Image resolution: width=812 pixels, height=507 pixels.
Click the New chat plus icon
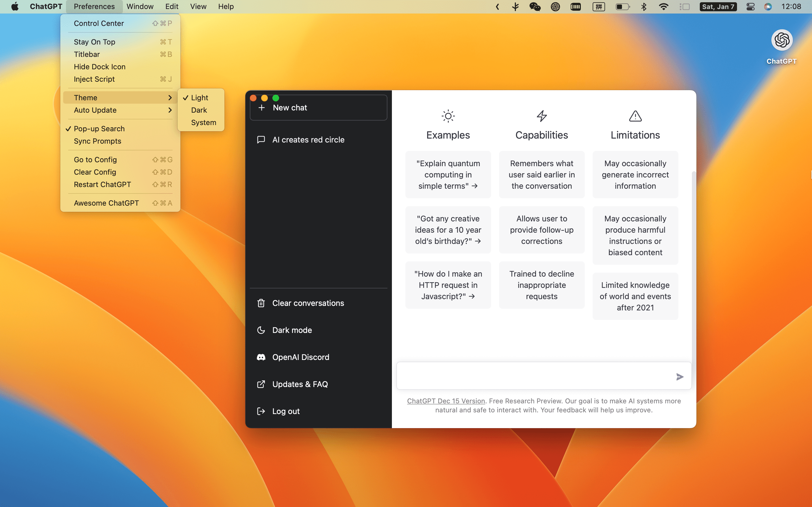(x=261, y=108)
